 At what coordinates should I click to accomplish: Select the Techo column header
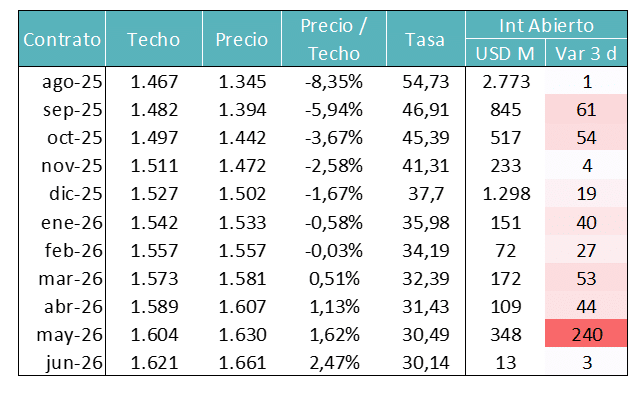click(x=154, y=39)
